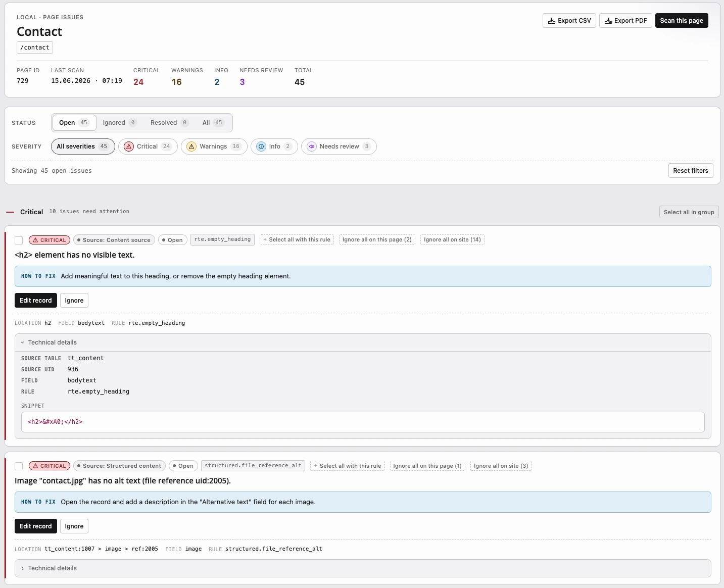Tick the checkbox for the contact.jpg alt issue
The height and width of the screenshot is (588, 724).
click(19, 466)
